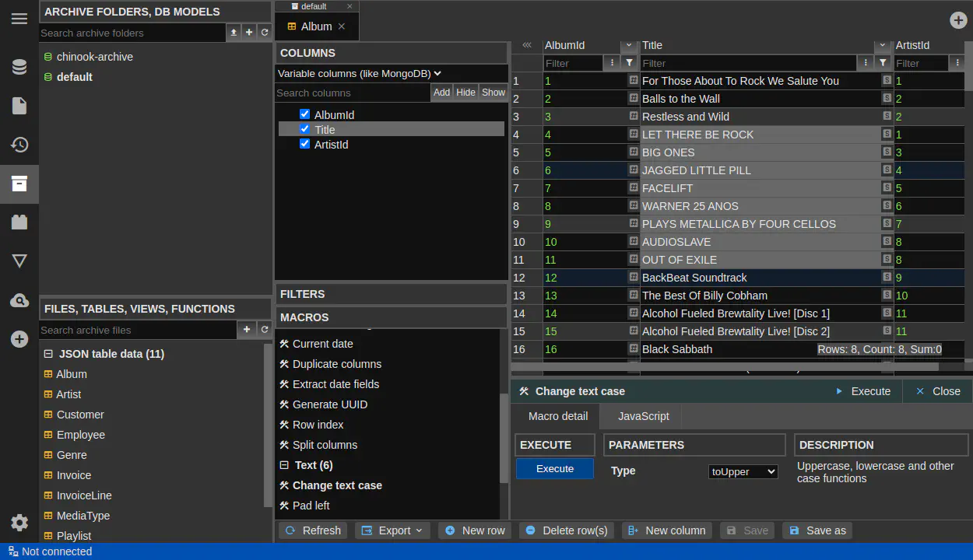Screen dimensions: 973x560
Task: Select the Generate UUID macro
Action: [x=330, y=404]
